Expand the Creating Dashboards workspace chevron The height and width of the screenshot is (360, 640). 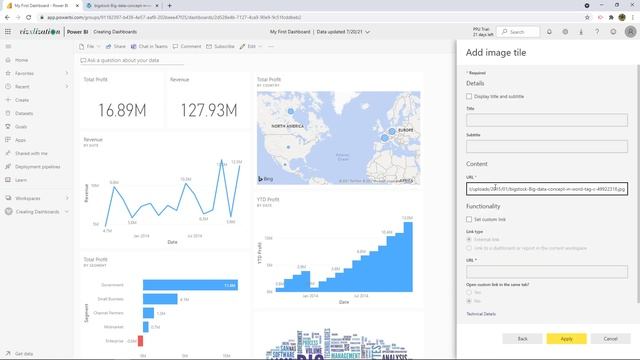tap(67, 212)
